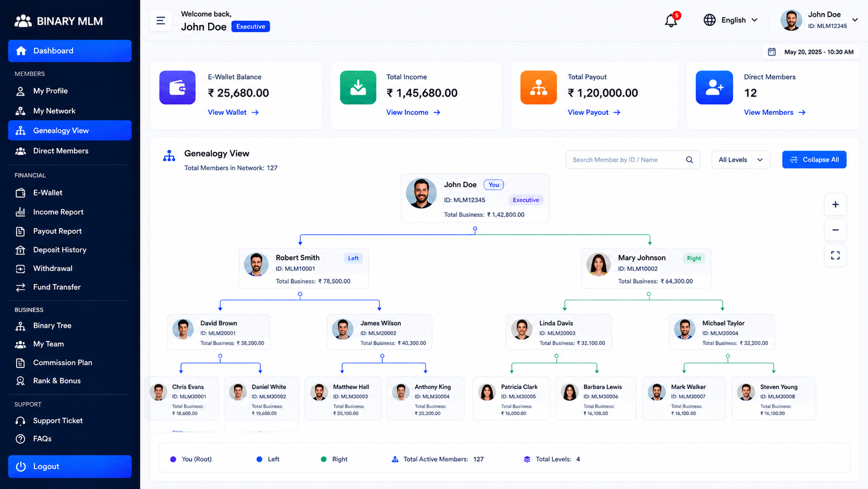Click the zoom out minus button
Screen dimensions: 868x489
point(835,230)
